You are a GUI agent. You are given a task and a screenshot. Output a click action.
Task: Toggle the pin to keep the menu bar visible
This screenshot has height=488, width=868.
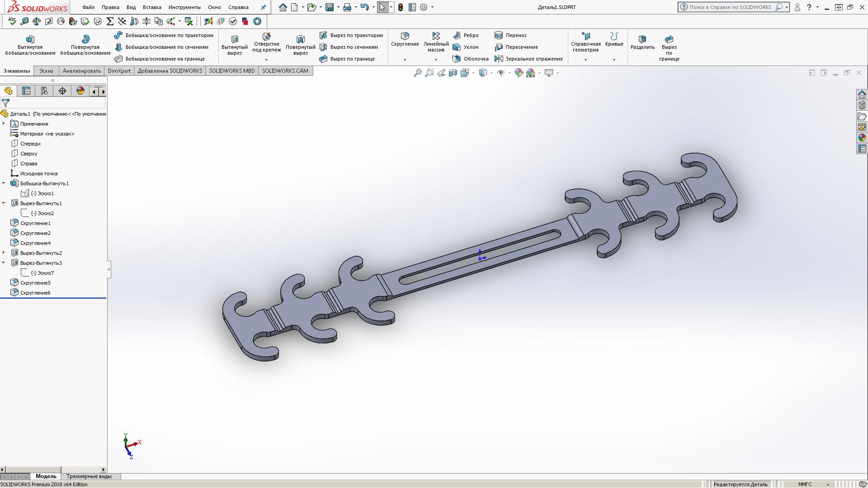pos(264,7)
